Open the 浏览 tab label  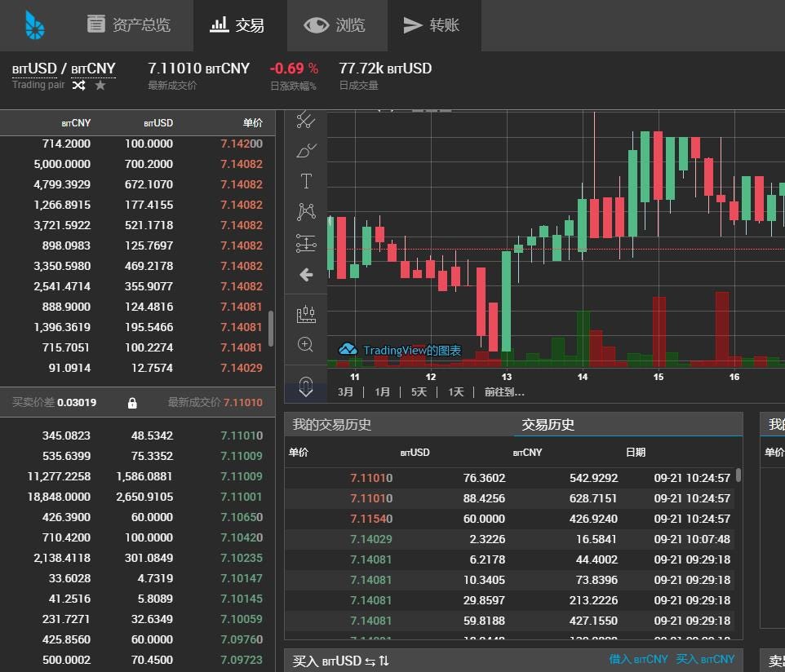(350, 25)
